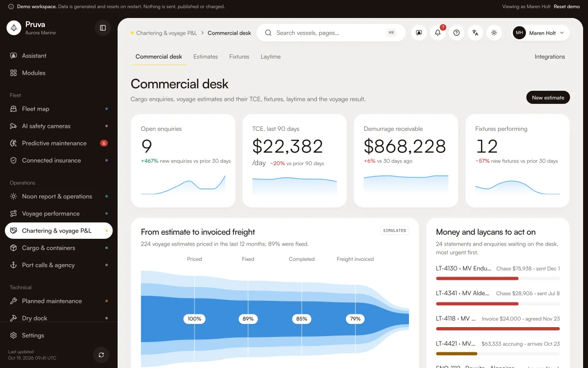
Task: Focus the Search vessels, pages field
Action: pyautogui.click(x=331, y=33)
